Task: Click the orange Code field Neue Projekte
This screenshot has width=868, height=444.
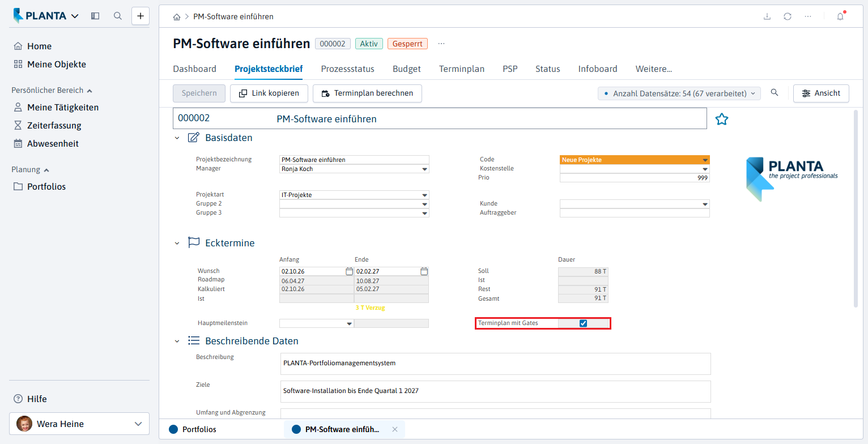Action: click(635, 160)
